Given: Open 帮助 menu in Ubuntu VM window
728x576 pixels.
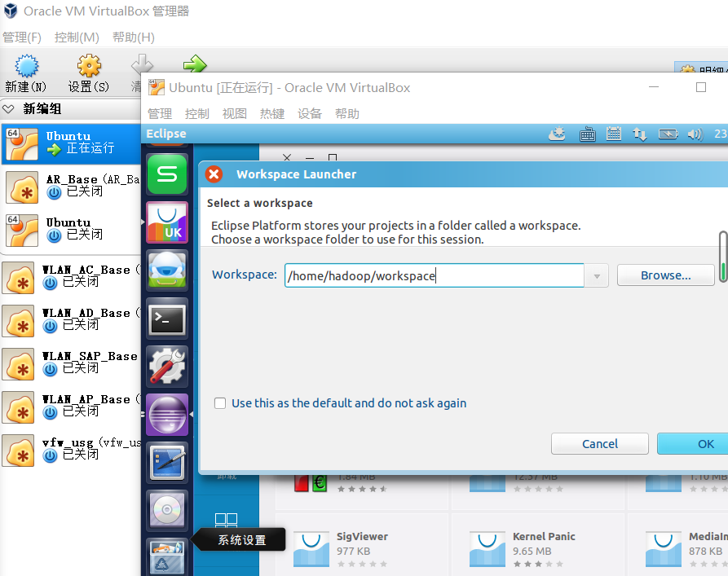Looking at the screenshot, I should pyautogui.click(x=346, y=113).
